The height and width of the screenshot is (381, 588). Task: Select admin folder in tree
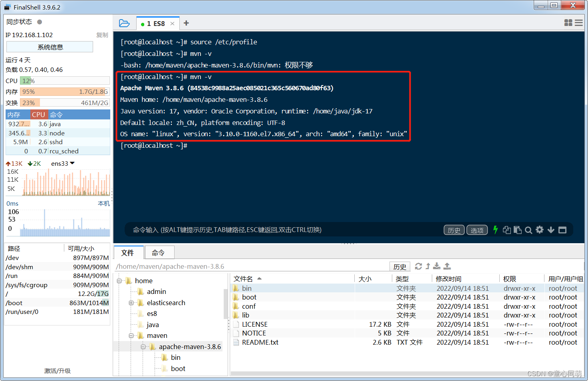pyautogui.click(x=156, y=292)
